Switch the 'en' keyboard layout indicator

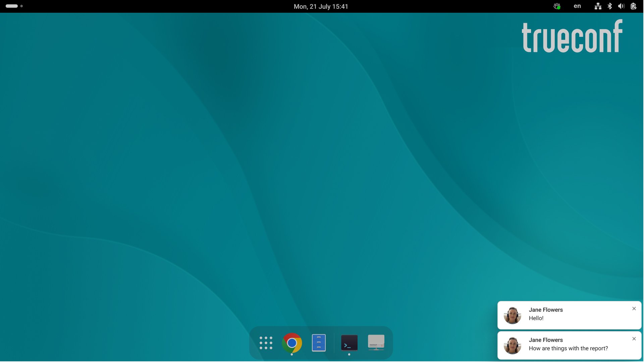click(x=577, y=6)
